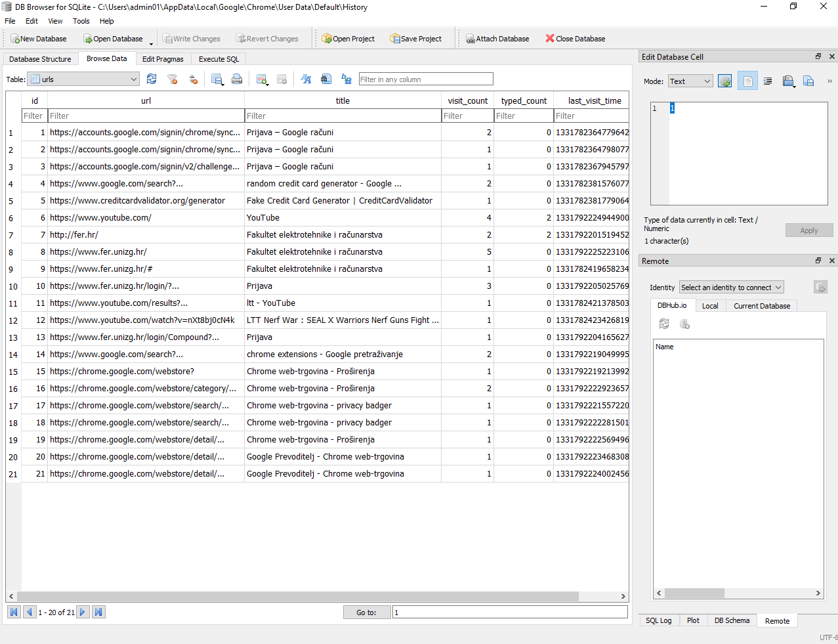Click the Open Database button
Screen dimensions: 838x644
113,39
